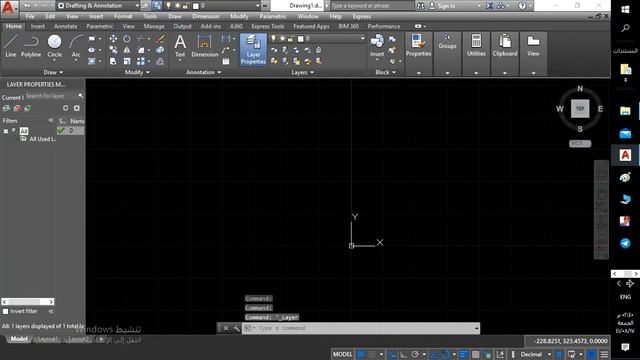The width and height of the screenshot is (640, 360).
Task: Click the layer color swatch in ribbon
Action: click(x=301, y=38)
